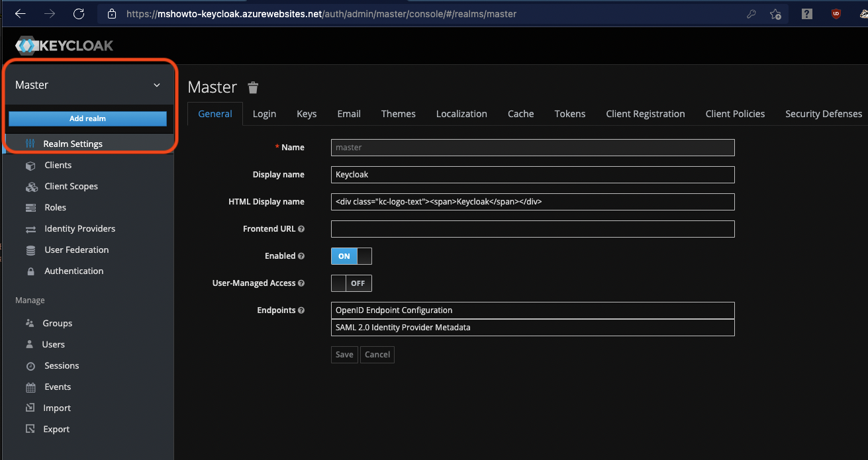Show help tooltip for Endpoints

click(301, 310)
